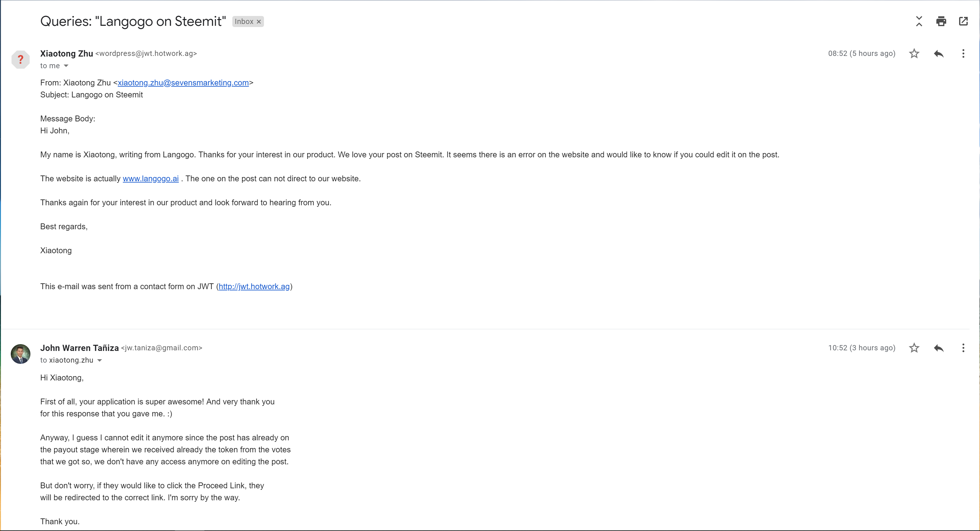
Task: Click the Xiaotong Zhu sender name
Action: 67,54
